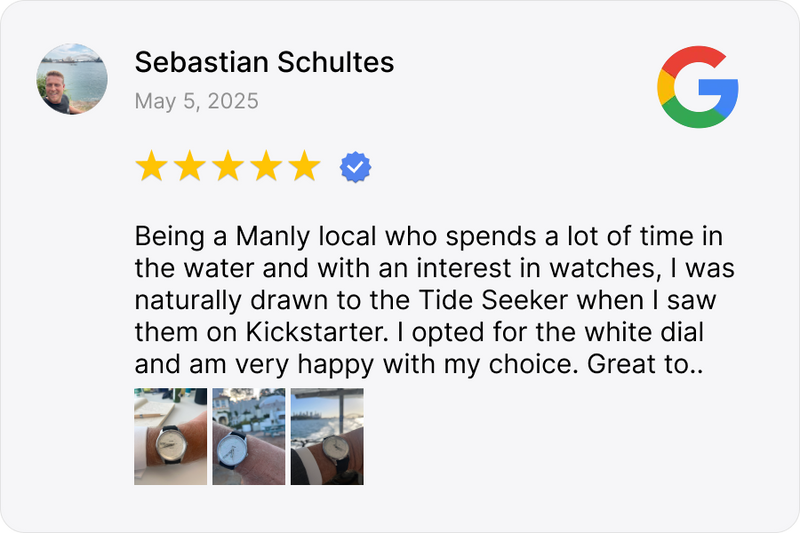Viewport: 800px width, 533px height.
Task: Click the fourth yellow rating star
Action: tap(265, 167)
